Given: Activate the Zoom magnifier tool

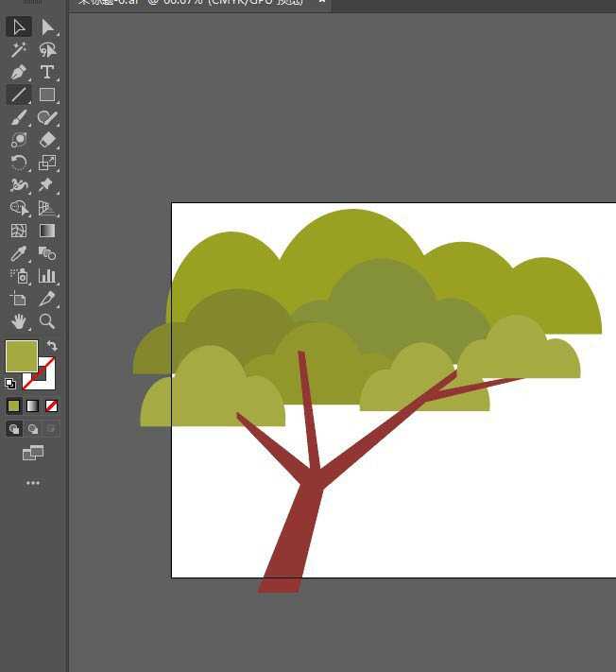Looking at the screenshot, I should coord(47,321).
